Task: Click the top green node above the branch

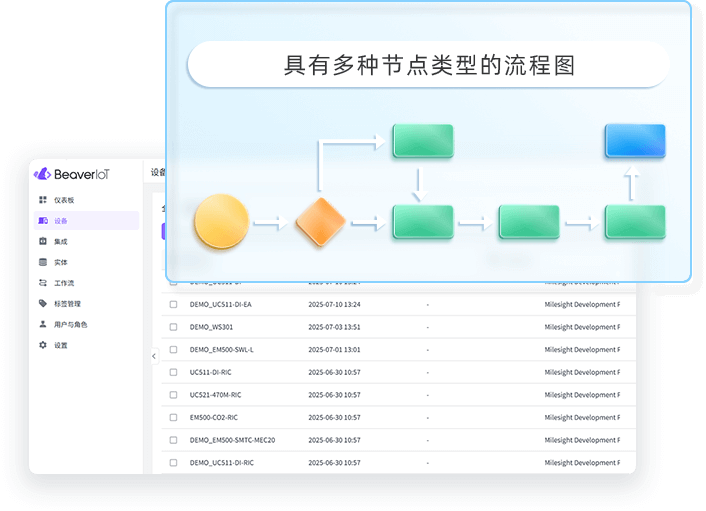Action: click(422, 141)
